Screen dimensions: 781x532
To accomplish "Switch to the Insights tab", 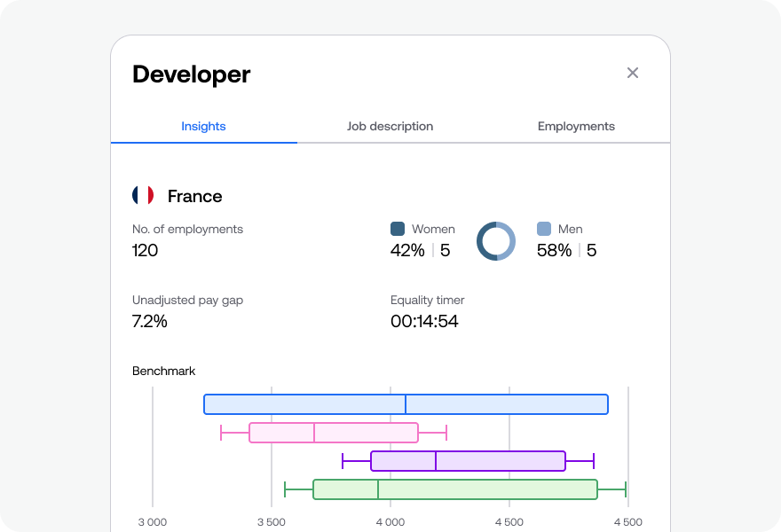I will [204, 127].
